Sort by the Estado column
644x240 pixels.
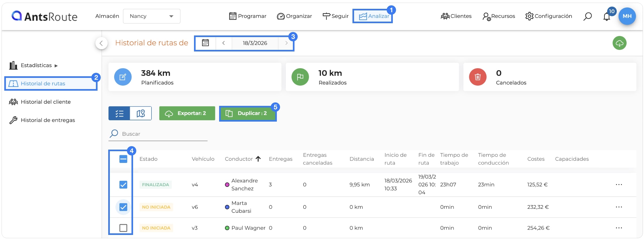coord(148,159)
